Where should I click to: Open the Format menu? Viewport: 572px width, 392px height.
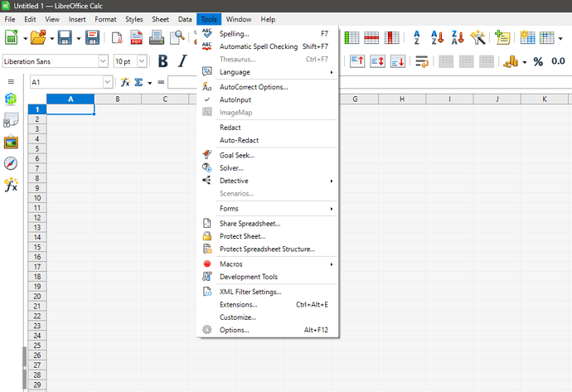coord(105,19)
